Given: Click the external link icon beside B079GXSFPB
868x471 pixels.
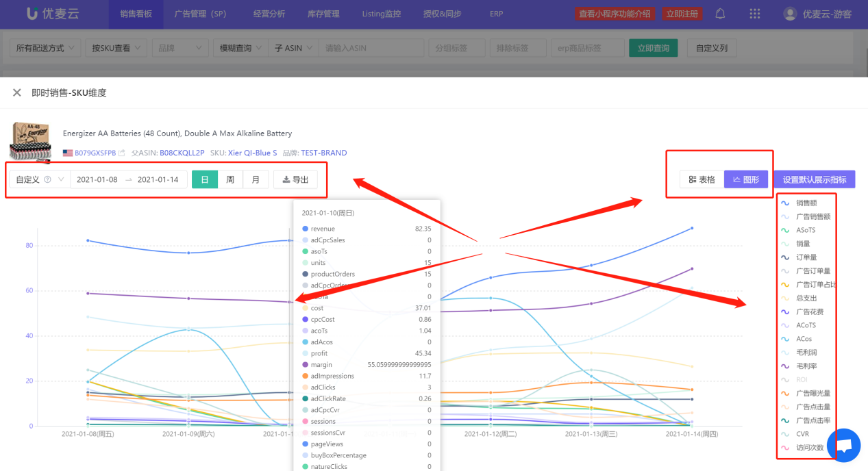Looking at the screenshot, I should (x=122, y=153).
